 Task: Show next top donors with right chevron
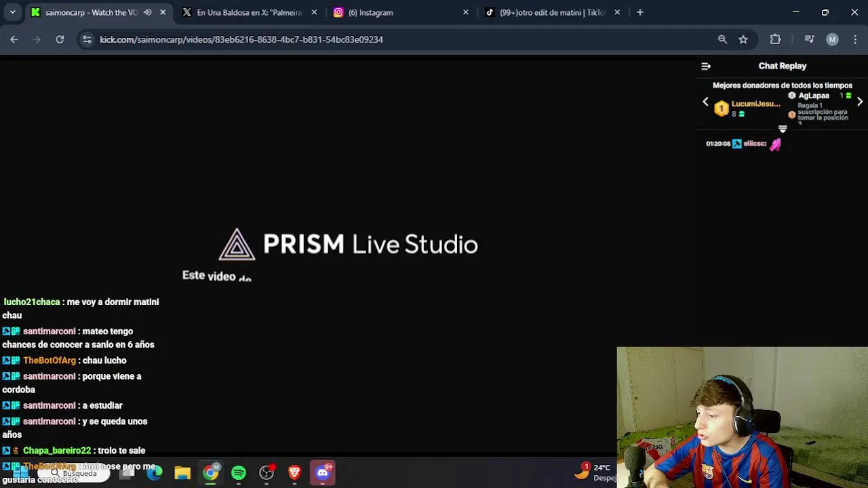coord(860,102)
